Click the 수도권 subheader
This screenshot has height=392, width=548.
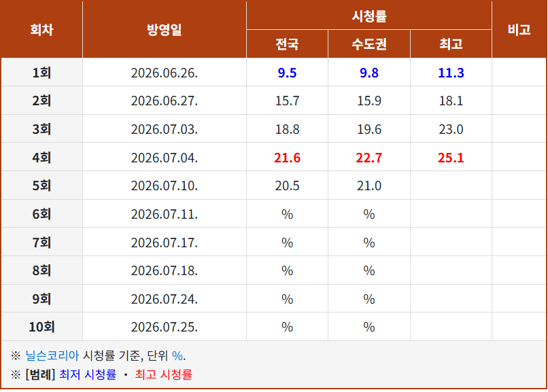pos(369,44)
